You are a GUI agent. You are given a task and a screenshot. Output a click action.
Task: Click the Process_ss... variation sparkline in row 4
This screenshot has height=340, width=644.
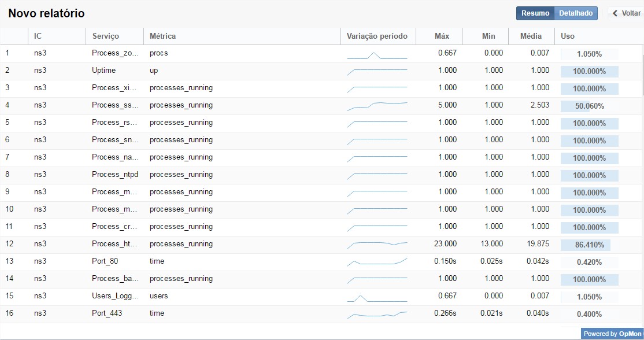(x=377, y=106)
